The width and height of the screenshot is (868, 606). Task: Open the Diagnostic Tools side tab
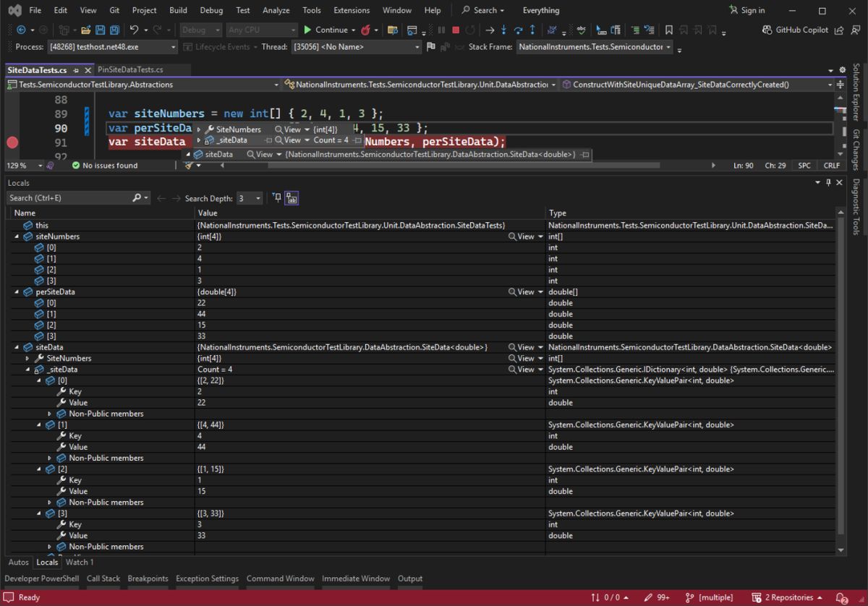pyautogui.click(x=856, y=208)
